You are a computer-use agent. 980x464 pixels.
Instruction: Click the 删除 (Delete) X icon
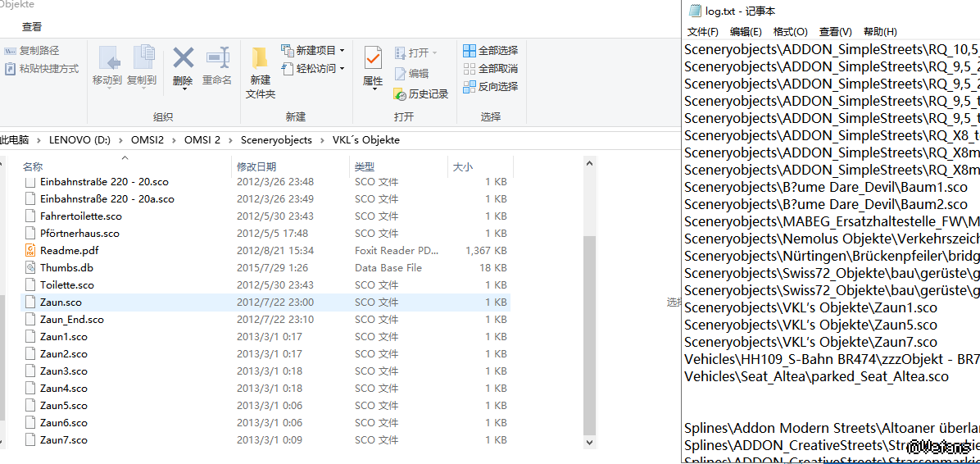[x=183, y=58]
